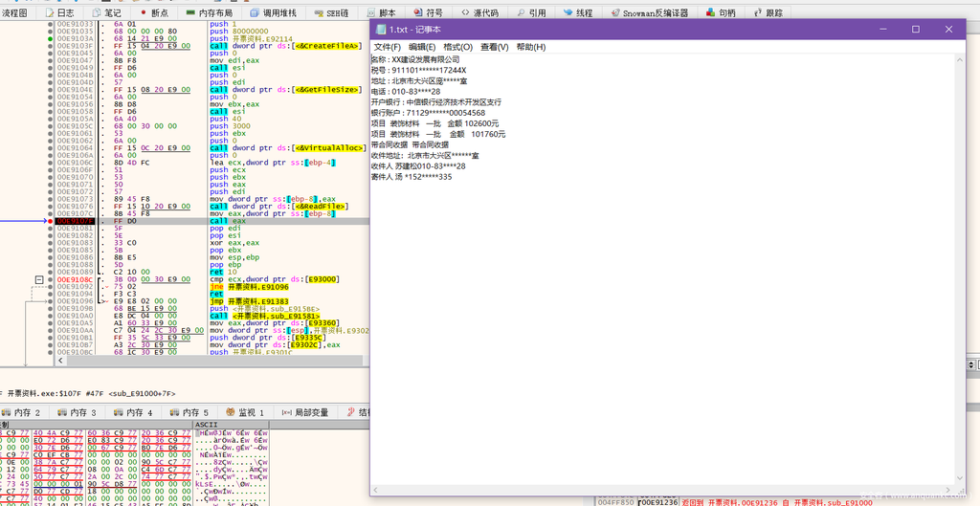Image resolution: width=980 pixels, height=506 pixels.
Task: Collapse the function block at 00E9108C
Action: (38, 279)
